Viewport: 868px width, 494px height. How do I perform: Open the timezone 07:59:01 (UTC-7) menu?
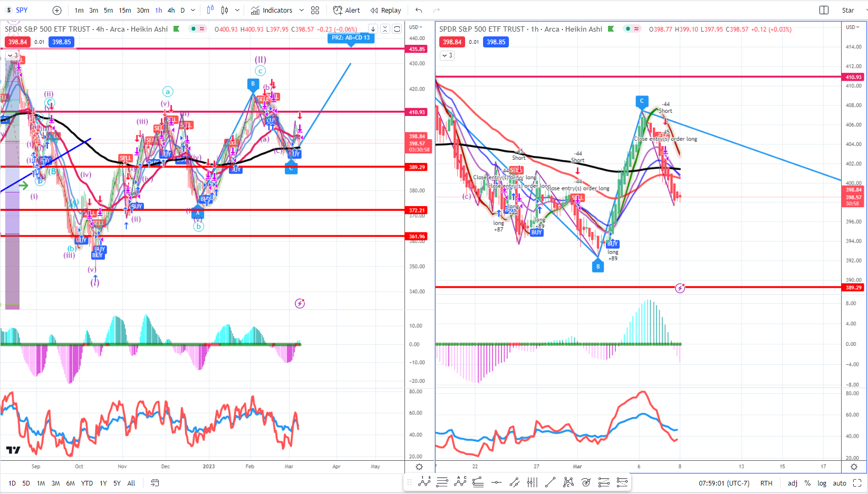(x=724, y=483)
